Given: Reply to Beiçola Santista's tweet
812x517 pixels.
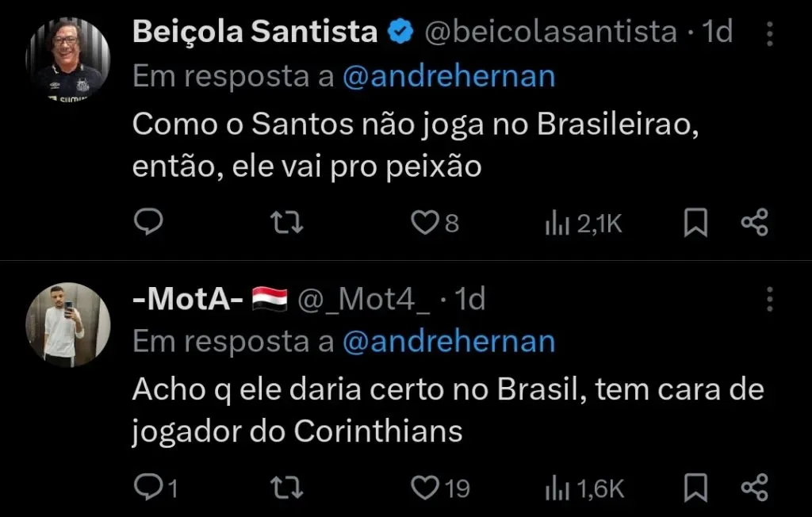Looking at the screenshot, I should tap(147, 224).
